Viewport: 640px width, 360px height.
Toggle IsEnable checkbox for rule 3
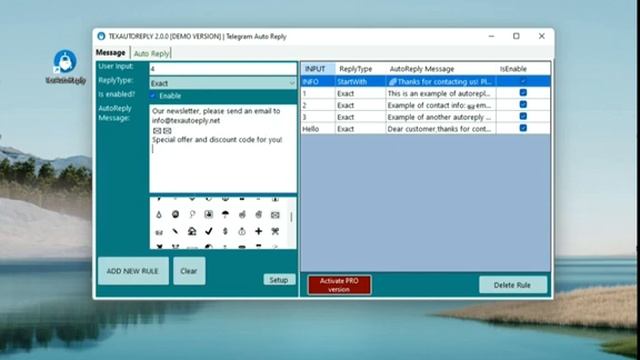click(523, 116)
